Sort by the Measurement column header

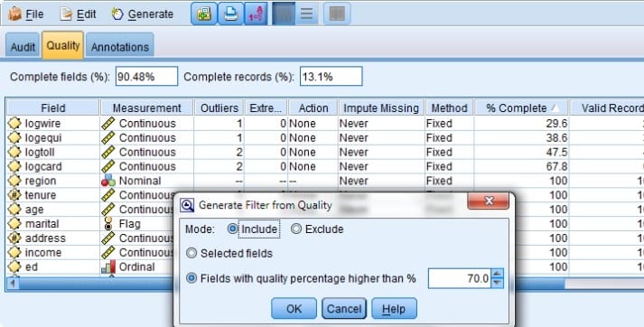[x=146, y=108]
